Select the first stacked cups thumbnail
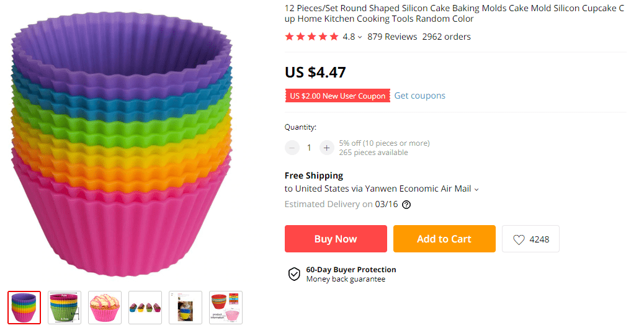This screenshot has width=644, height=333. [x=24, y=308]
